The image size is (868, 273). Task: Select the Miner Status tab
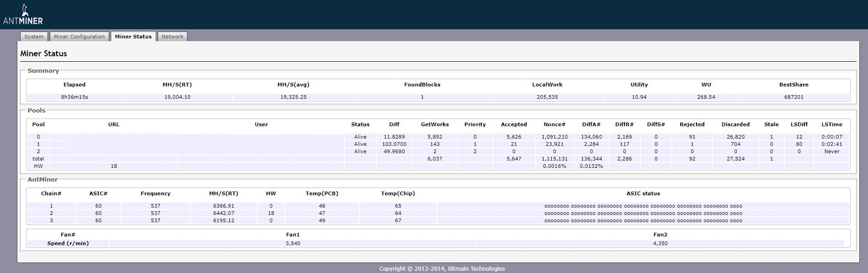click(x=133, y=37)
